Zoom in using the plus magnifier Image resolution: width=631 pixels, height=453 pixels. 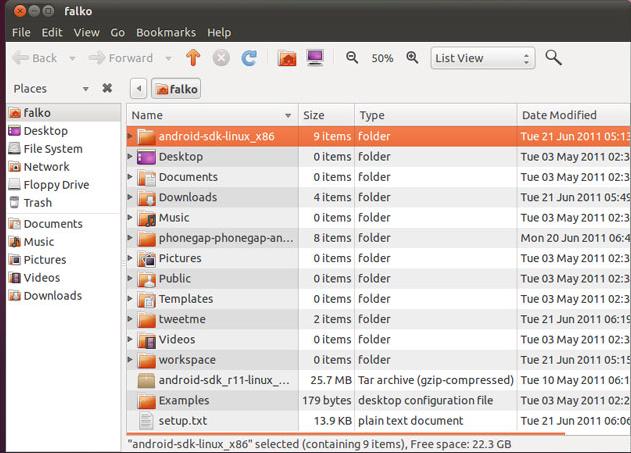[412, 58]
